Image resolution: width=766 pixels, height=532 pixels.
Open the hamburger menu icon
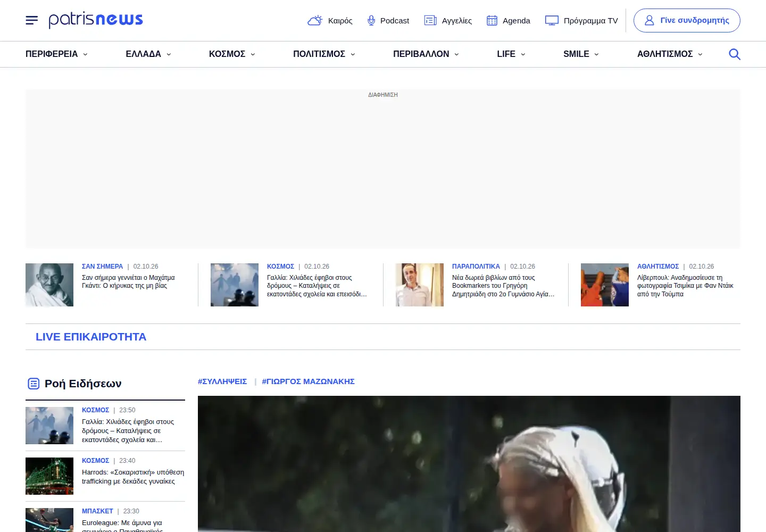click(x=32, y=20)
